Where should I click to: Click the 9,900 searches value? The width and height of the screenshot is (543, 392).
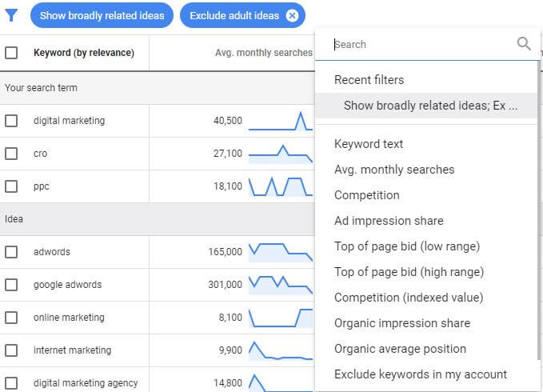click(230, 350)
